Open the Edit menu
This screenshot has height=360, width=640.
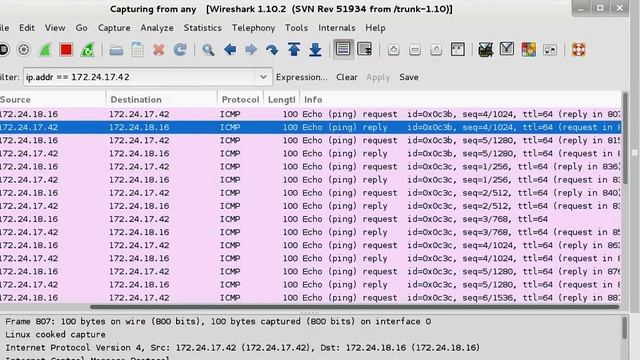(27, 28)
